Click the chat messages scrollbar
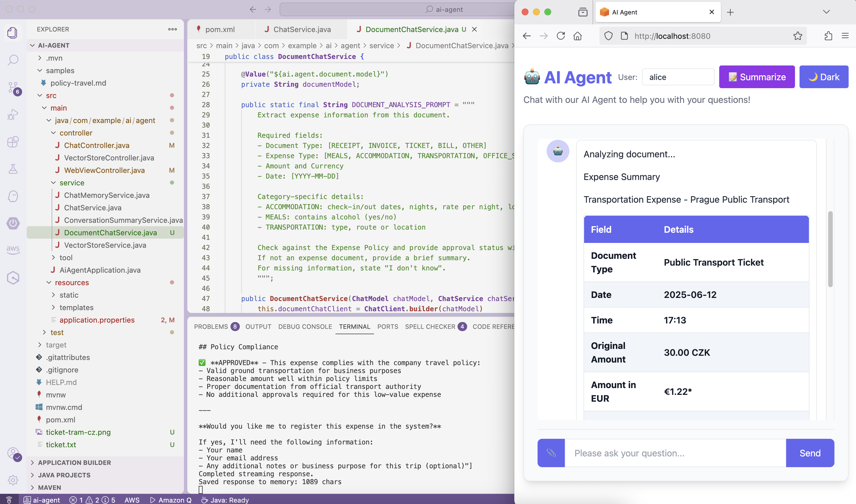856x504 pixels. click(x=830, y=249)
